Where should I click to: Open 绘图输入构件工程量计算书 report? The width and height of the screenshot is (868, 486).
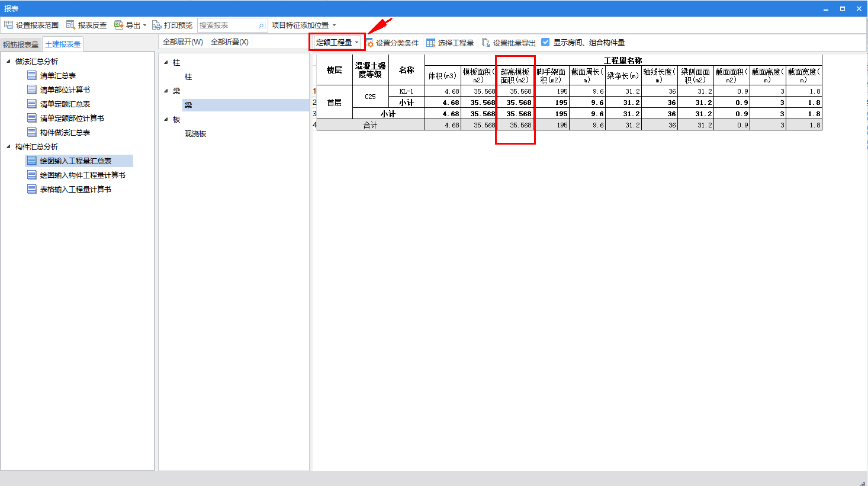point(83,175)
